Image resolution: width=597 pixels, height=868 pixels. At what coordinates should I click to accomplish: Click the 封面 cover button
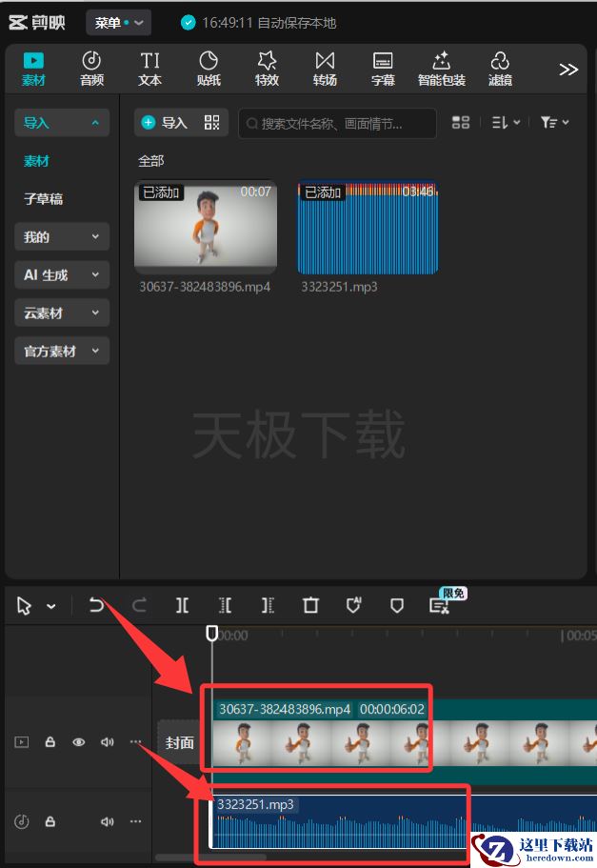(x=179, y=742)
